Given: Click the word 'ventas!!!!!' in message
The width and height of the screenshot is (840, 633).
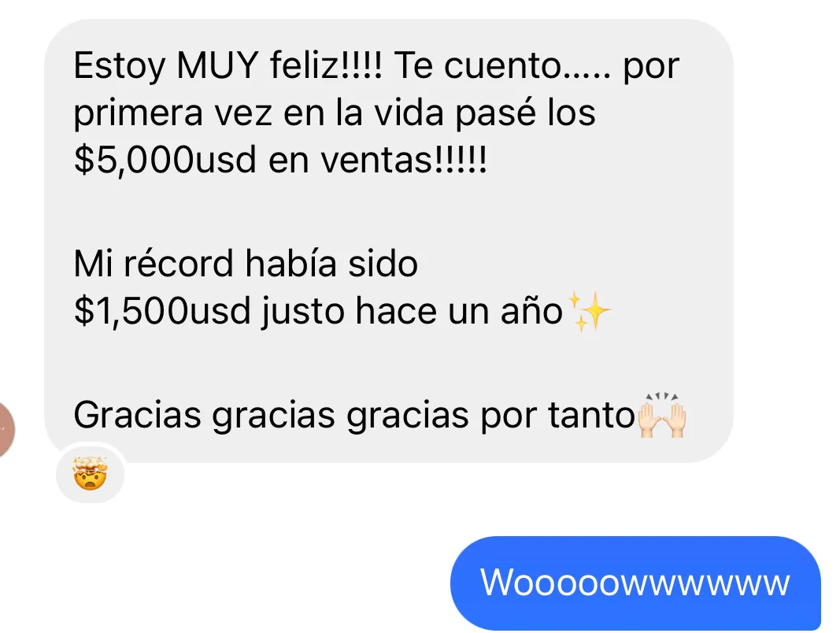Looking at the screenshot, I should 404,160.
